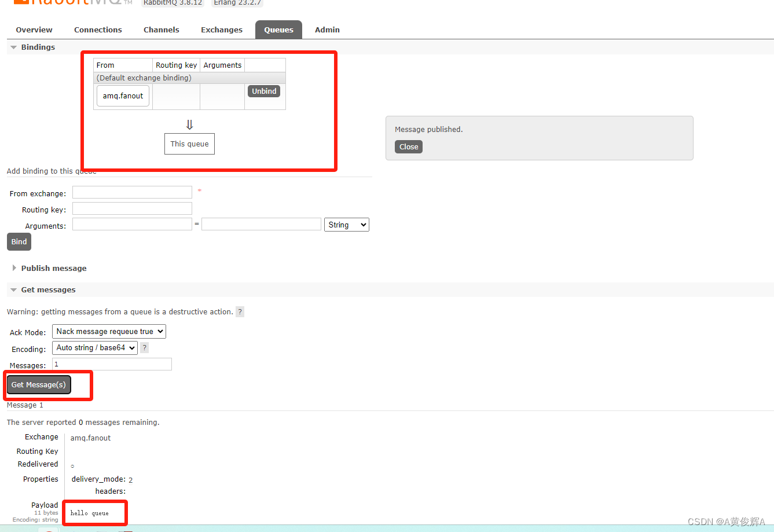Open the String argument type dropdown
Viewport: 774px width, 532px height.
point(347,225)
